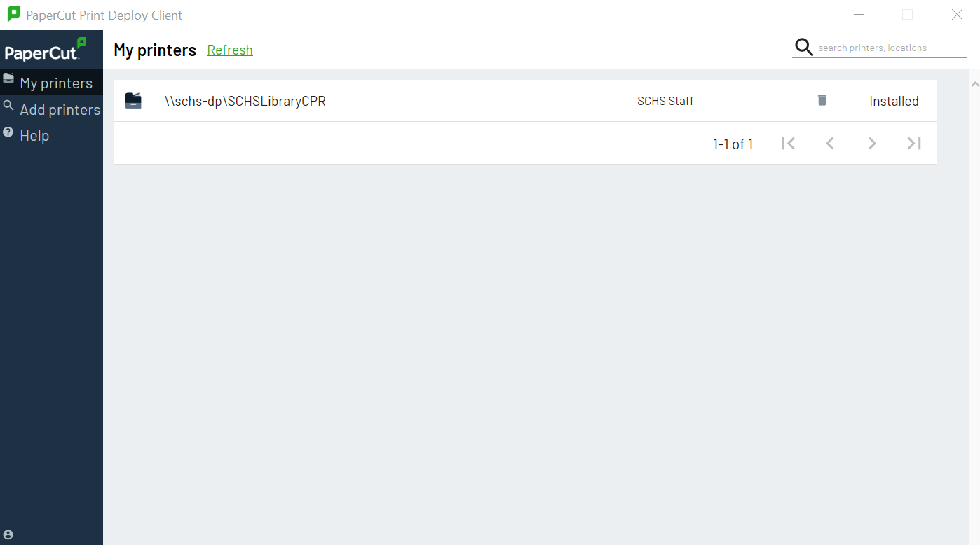Click the Installed status label
Viewport: 980px width, 545px height.
[894, 101]
